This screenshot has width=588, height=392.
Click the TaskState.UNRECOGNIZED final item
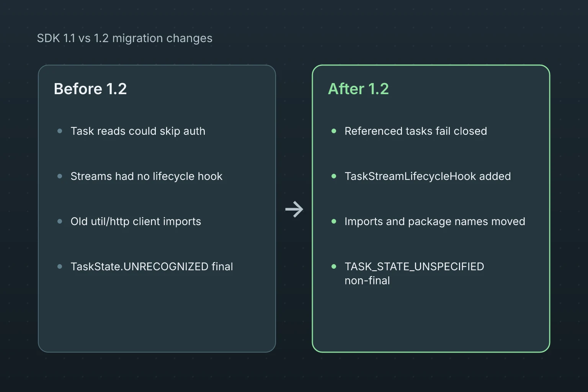[x=152, y=266]
